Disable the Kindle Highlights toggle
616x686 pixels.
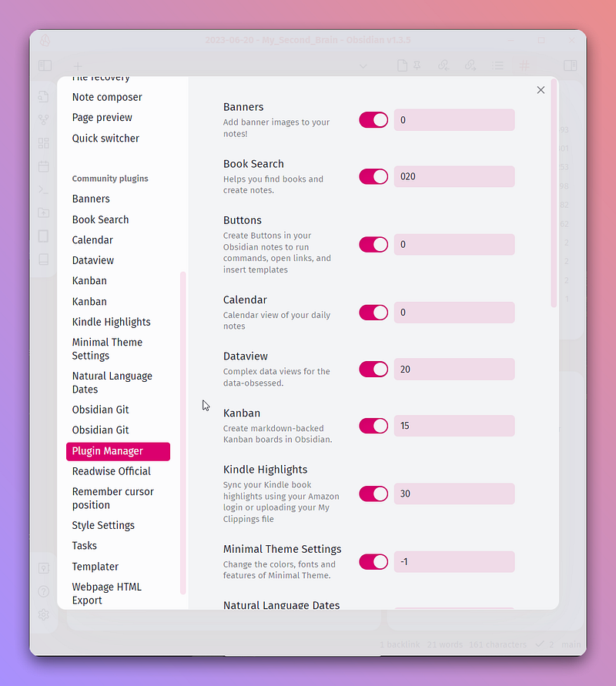pos(373,494)
